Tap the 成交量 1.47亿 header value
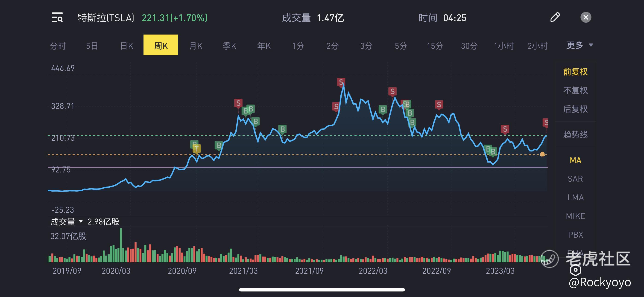This screenshot has height=297, width=644. click(x=313, y=18)
